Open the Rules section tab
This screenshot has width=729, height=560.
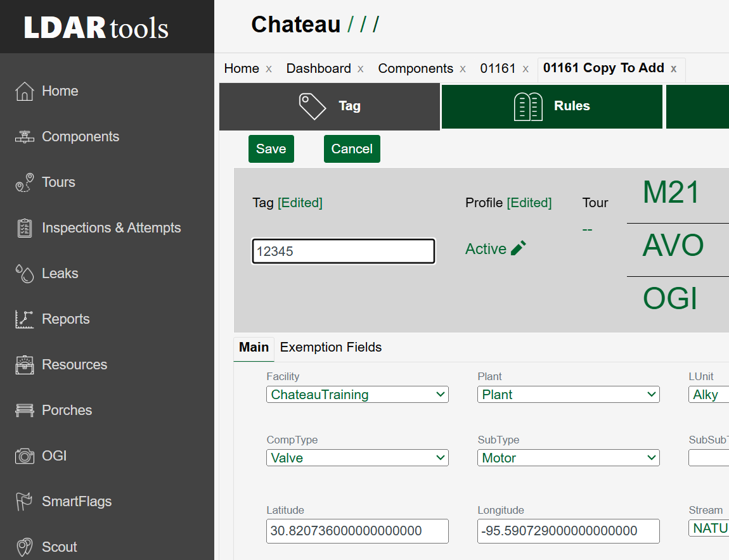click(x=552, y=106)
